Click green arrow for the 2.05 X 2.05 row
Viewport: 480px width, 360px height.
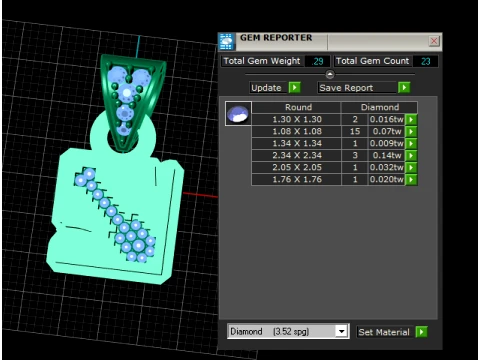411,167
